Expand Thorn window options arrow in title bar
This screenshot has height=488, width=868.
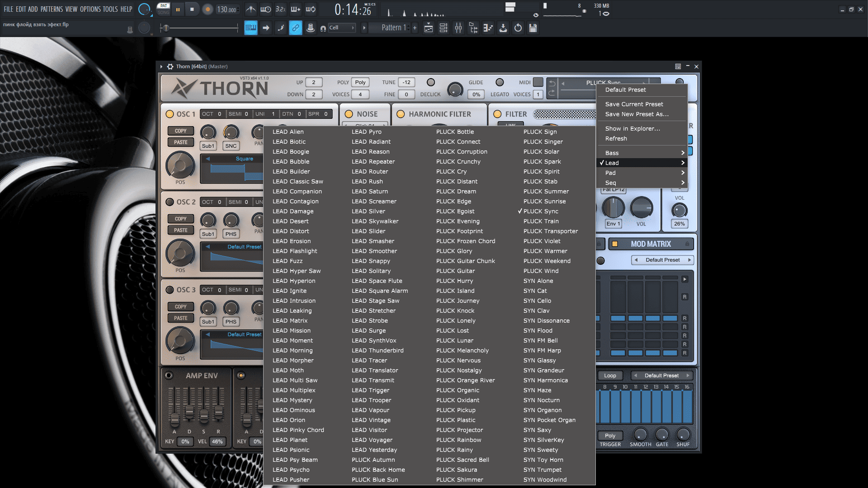pyautogui.click(x=161, y=66)
